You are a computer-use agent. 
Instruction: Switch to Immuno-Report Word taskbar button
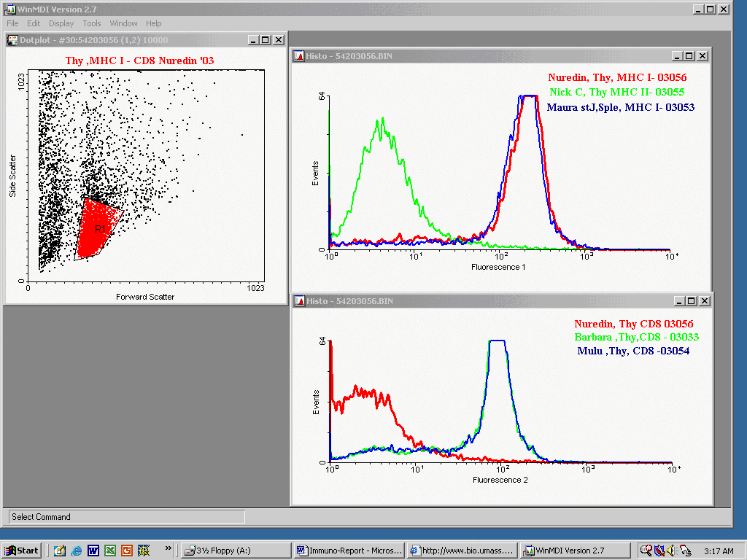(x=349, y=550)
